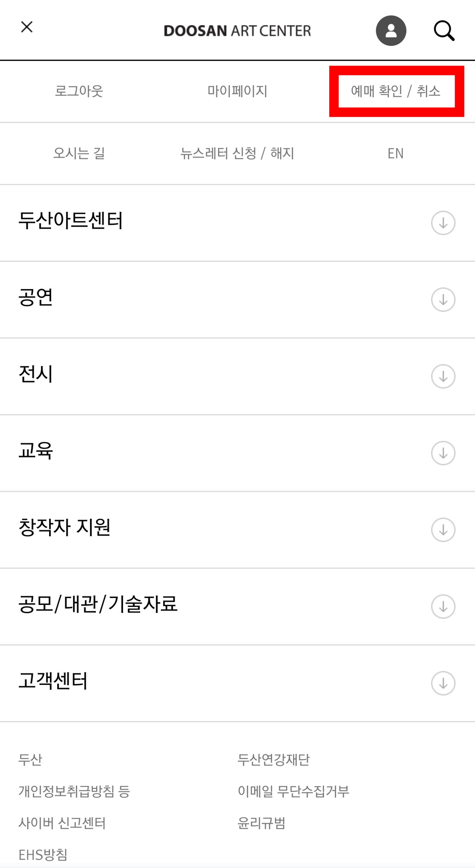Image resolution: width=475 pixels, height=868 pixels.
Task: Expand the 창작자 지원 arrow
Action: click(443, 530)
